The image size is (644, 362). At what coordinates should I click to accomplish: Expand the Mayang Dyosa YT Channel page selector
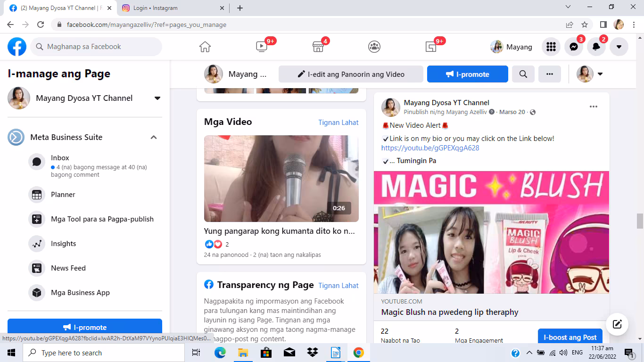tap(157, 98)
